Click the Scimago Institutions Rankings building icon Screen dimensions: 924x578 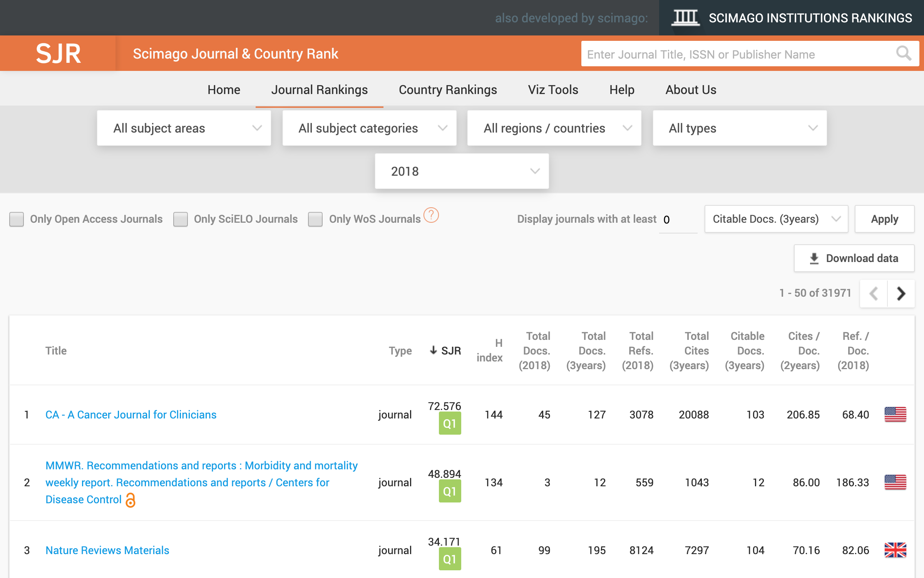click(x=685, y=18)
